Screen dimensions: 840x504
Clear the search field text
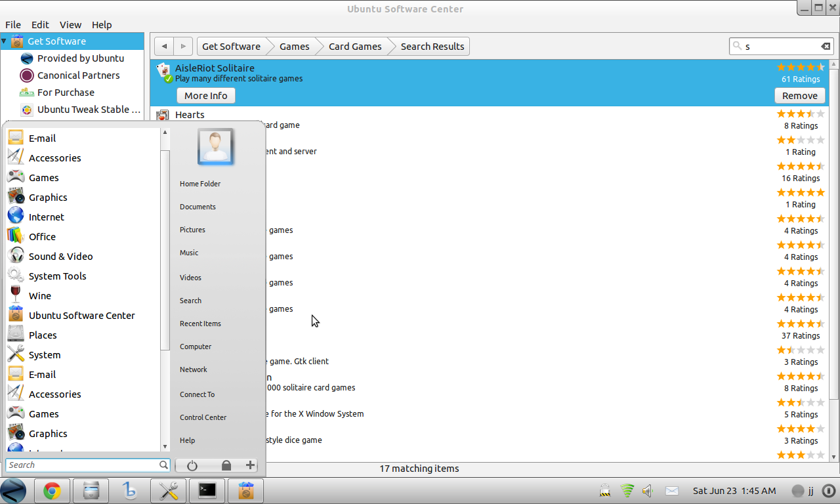[826, 47]
